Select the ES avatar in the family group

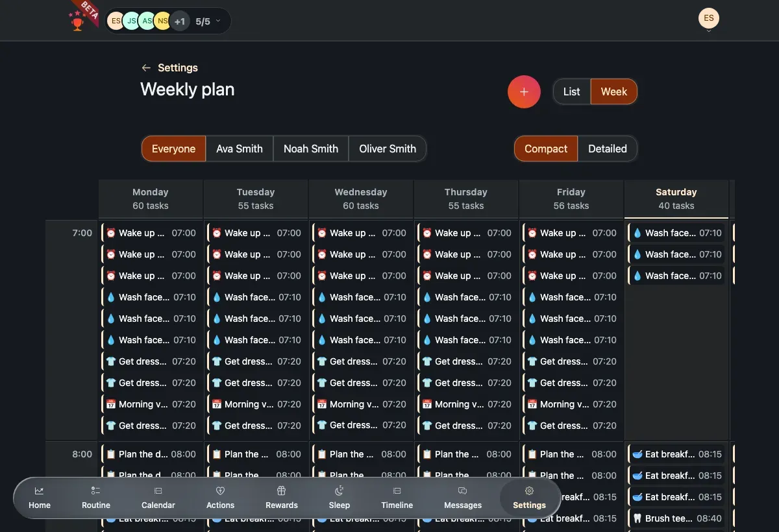tap(116, 21)
